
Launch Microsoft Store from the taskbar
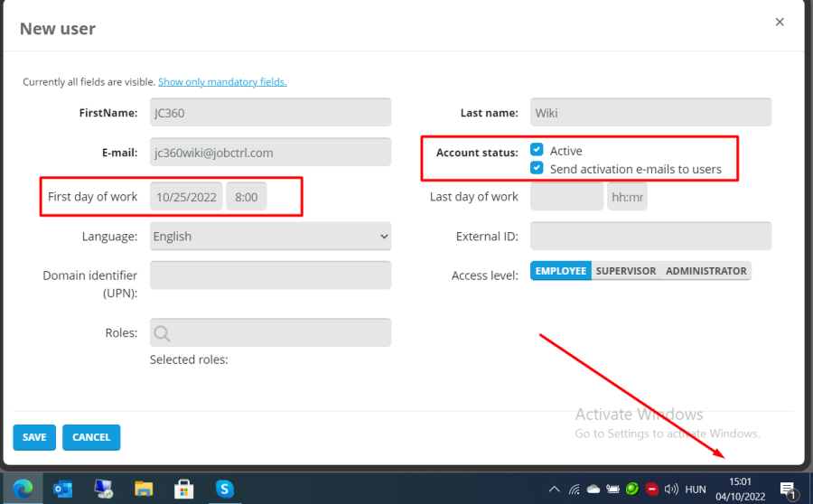[184, 489]
